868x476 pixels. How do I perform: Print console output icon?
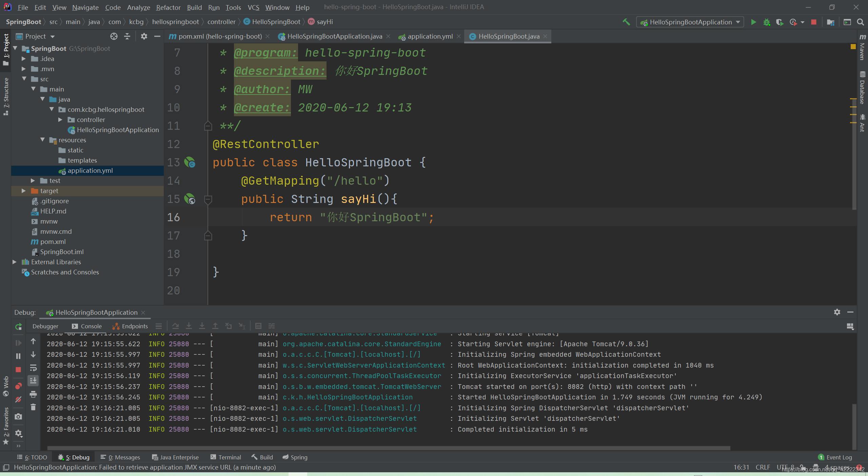pyautogui.click(x=33, y=394)
